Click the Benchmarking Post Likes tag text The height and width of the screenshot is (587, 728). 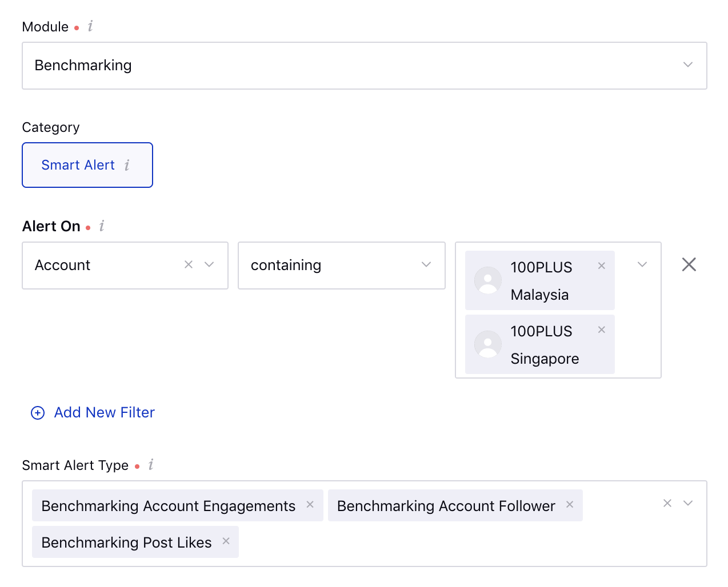click(127, 542)
